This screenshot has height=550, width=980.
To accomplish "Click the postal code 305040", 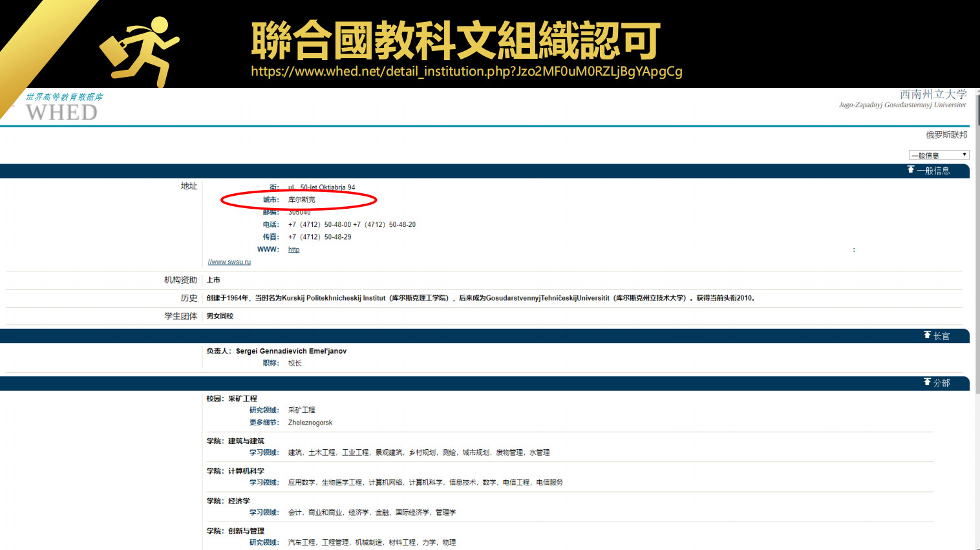I will pos(299,212).
